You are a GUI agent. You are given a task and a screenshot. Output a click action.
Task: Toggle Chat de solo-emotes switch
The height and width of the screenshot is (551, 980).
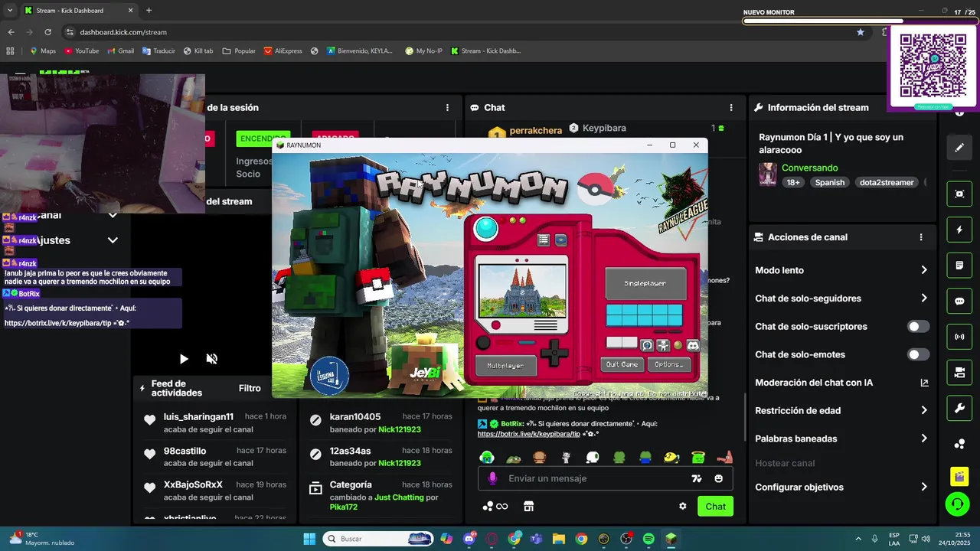(918, 354)
